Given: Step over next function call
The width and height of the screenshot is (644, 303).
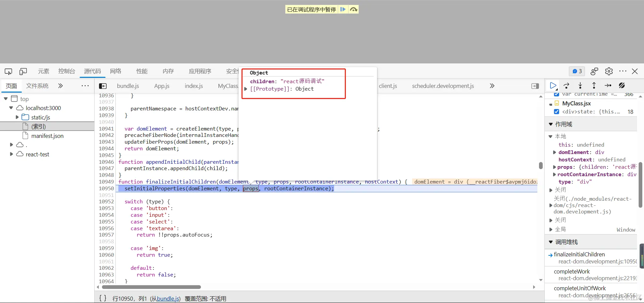Looking at the screenshot, I should click(567, 86).
